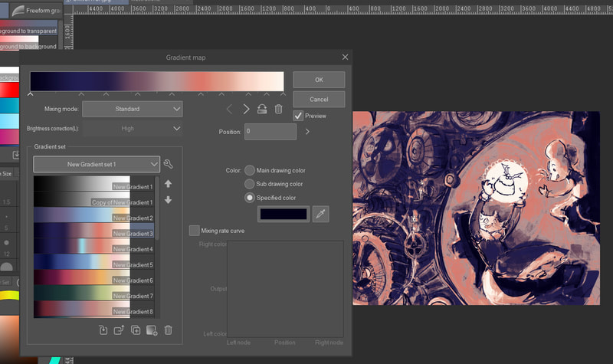
Task: Close the Gradient map dialog
Action: click(345, 57)
